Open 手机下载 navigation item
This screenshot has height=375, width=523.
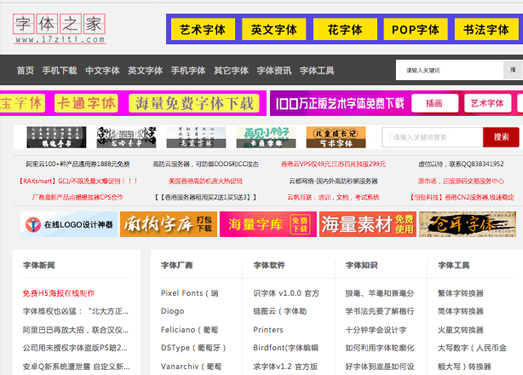coord(60,70)
